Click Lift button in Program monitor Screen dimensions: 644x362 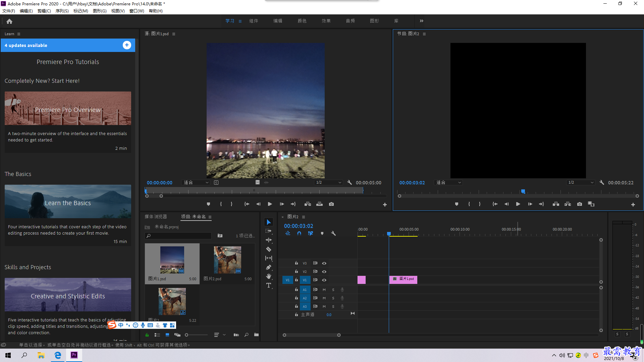tap(556, 204)
